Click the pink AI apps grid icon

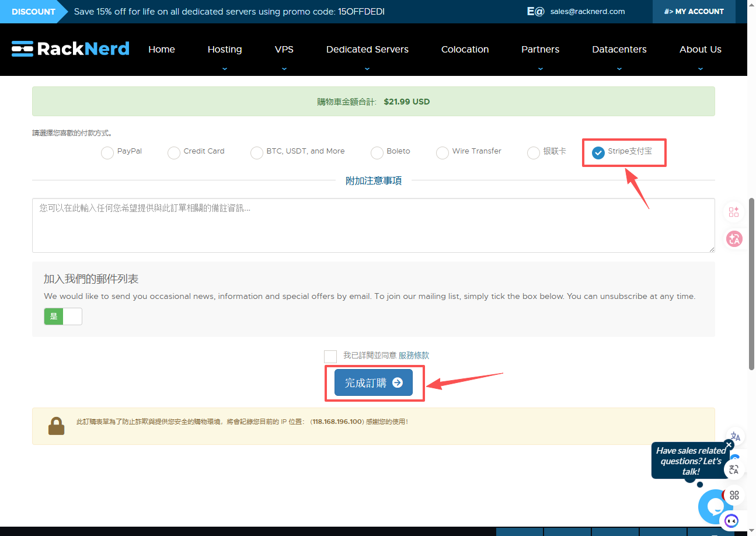[x=734, y=212]
